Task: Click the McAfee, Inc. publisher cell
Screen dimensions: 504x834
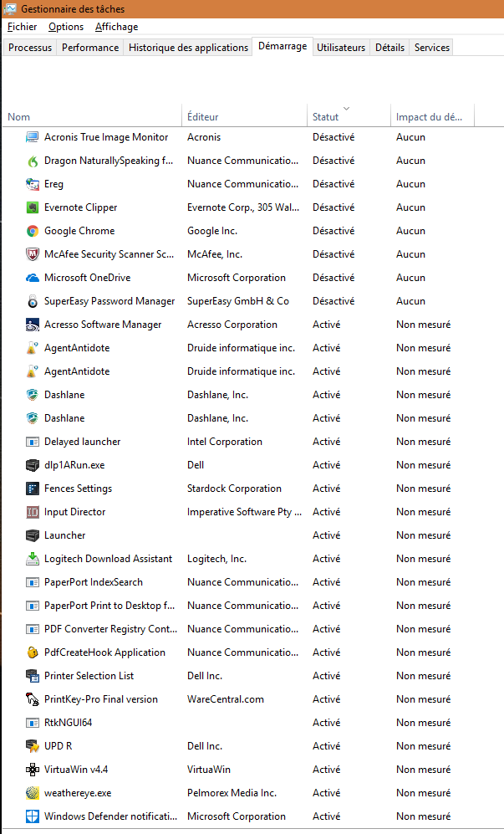Action: coord(215,254)
